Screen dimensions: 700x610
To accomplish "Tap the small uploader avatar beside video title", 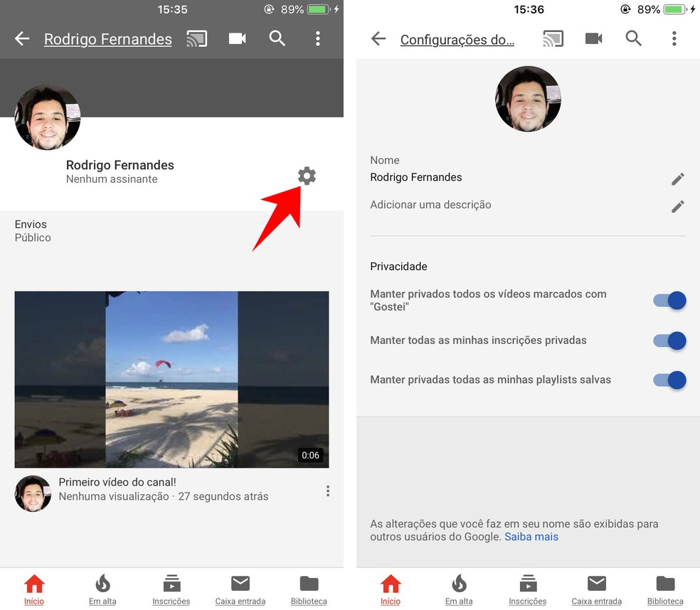I will [x=33, y=493].
